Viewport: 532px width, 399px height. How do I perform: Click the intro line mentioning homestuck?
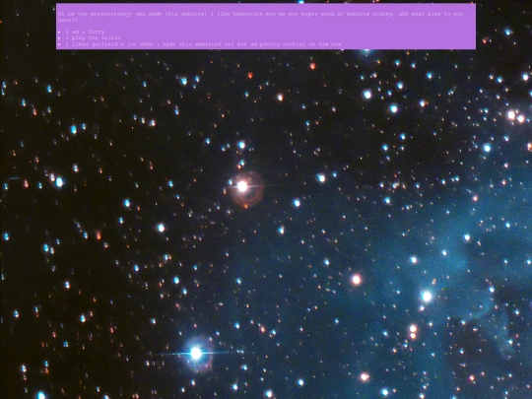point(260,17)
